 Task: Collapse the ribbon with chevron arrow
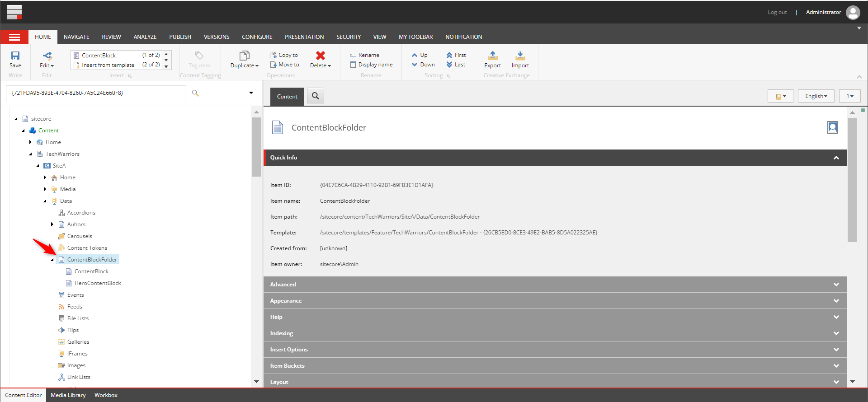point(859,76)
